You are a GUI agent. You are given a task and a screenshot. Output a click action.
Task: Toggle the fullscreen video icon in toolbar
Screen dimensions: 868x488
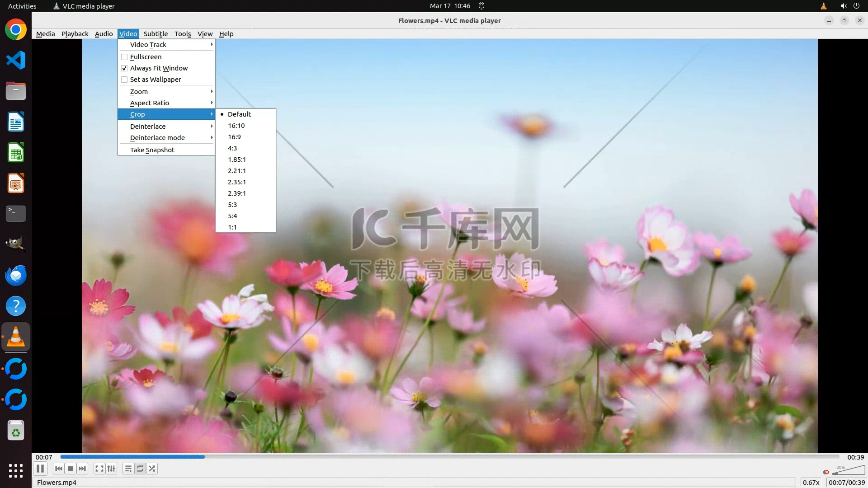coord(99,469)
